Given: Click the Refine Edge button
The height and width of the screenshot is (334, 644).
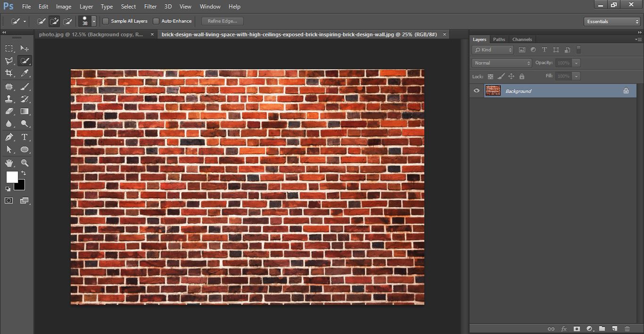Looking at the screenshot, I should [x=222, y=21].
